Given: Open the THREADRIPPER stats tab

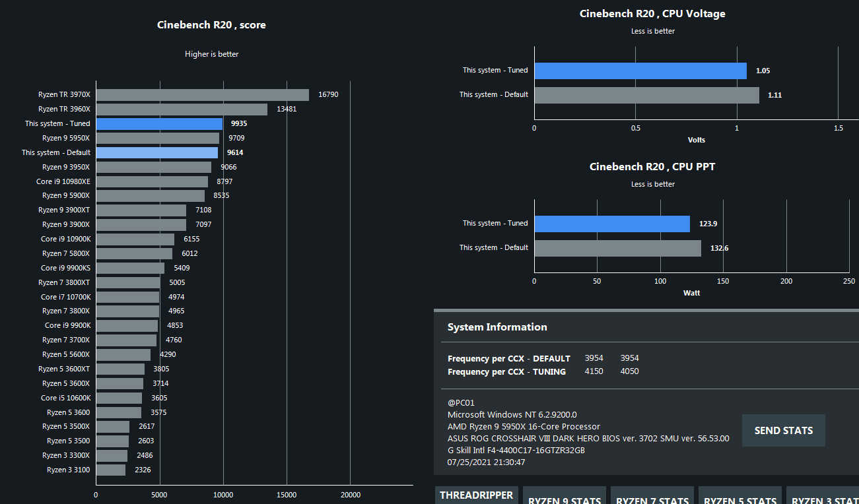Looking at the screenshot, I should tap(477, 495).
